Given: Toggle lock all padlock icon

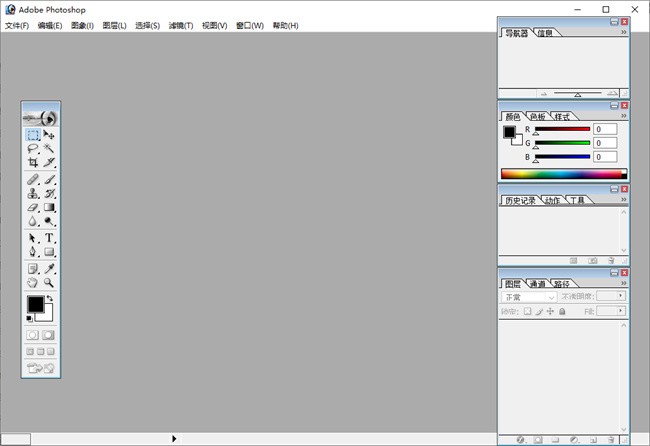Looking at the screenshot, I should [x=562, y=311].
